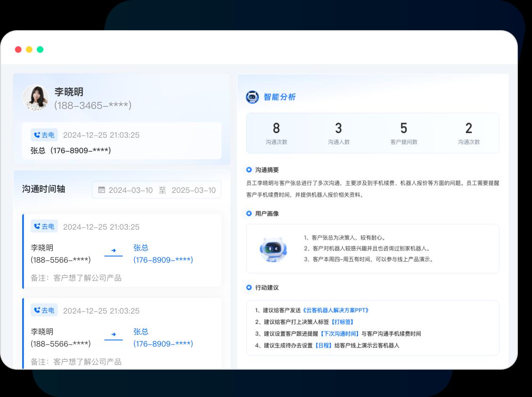Click the 用户画像 section bullet
Image resolution: width=532 pixels, height=397 pixels.
tap(249, 214)
